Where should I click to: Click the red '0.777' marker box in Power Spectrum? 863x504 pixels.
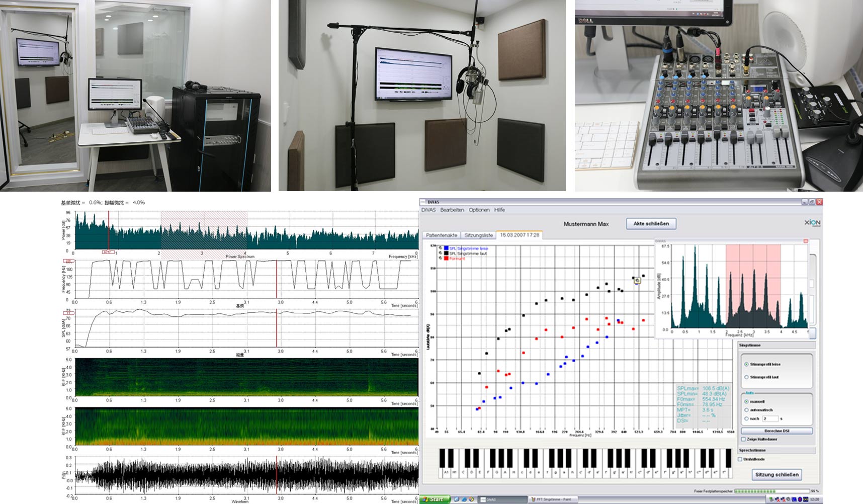pyautogui.click(x=108, y=252)
